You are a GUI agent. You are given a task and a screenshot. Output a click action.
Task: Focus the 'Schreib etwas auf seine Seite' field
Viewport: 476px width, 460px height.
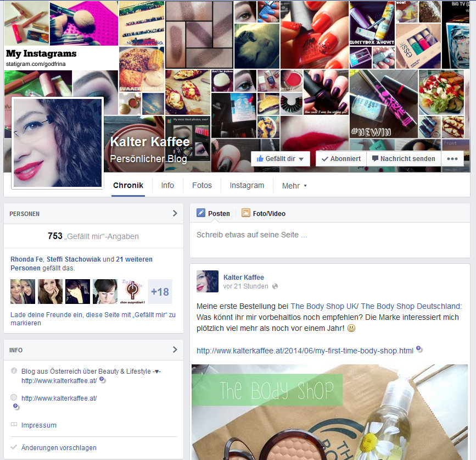click(x=329, y=240)
